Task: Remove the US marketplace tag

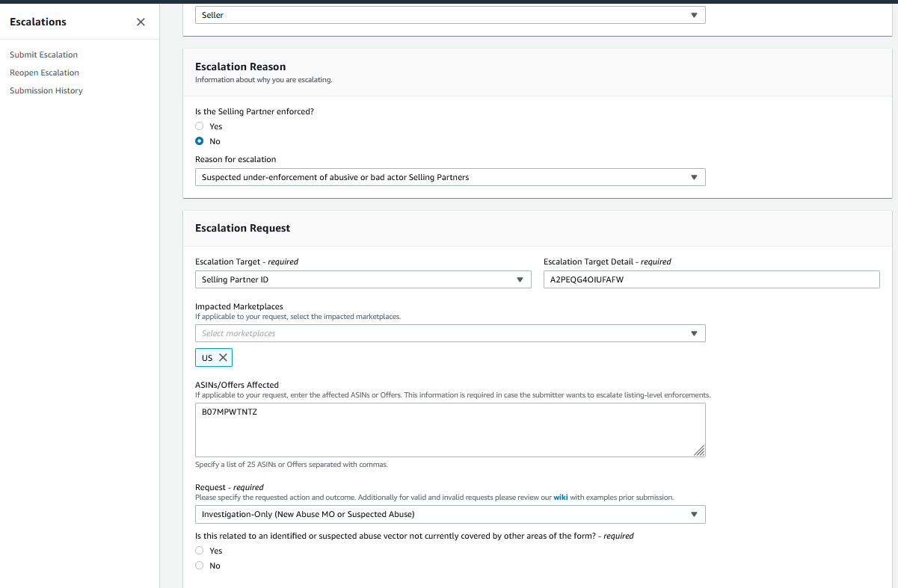Action: (x=223, y=358)
